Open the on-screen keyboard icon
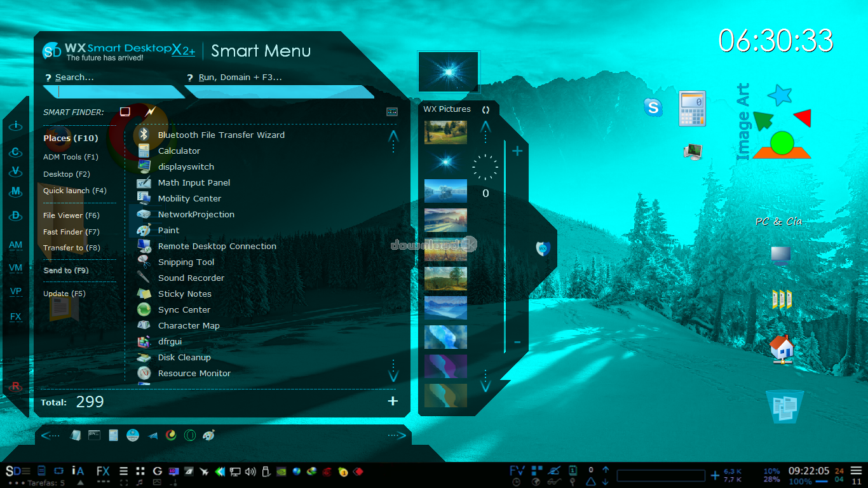This screenshot has height=488, width=868. tap(392, 112)
